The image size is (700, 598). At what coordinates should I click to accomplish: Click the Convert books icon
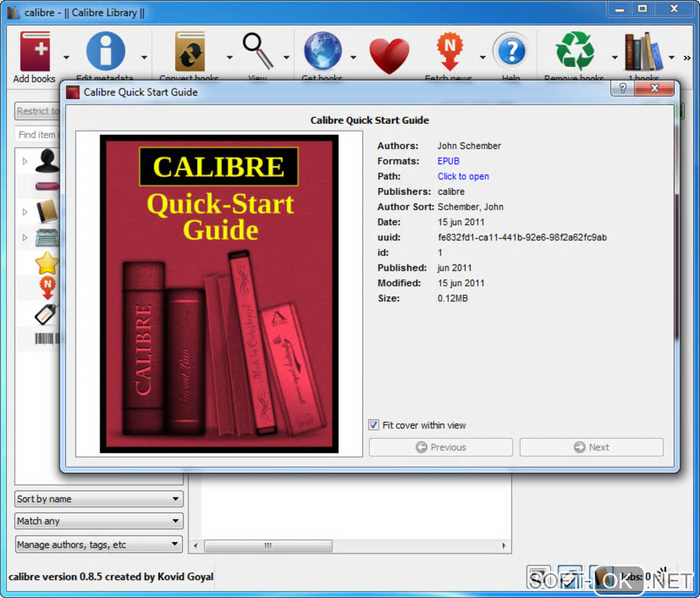pos(189,51)
